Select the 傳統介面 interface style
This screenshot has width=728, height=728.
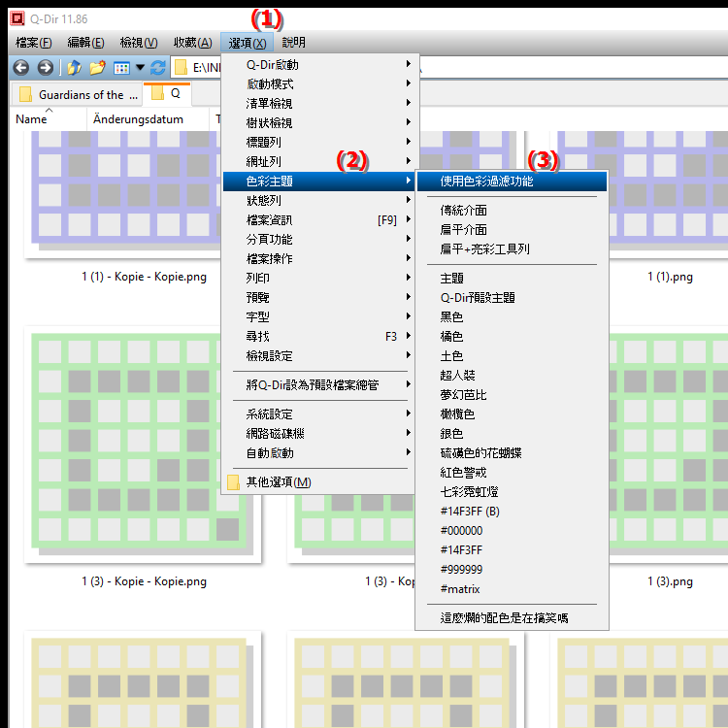point(513,211)
